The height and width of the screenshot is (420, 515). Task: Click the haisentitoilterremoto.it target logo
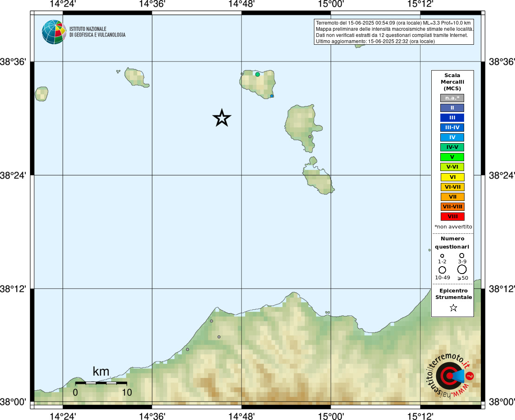[x=450, y=375]
